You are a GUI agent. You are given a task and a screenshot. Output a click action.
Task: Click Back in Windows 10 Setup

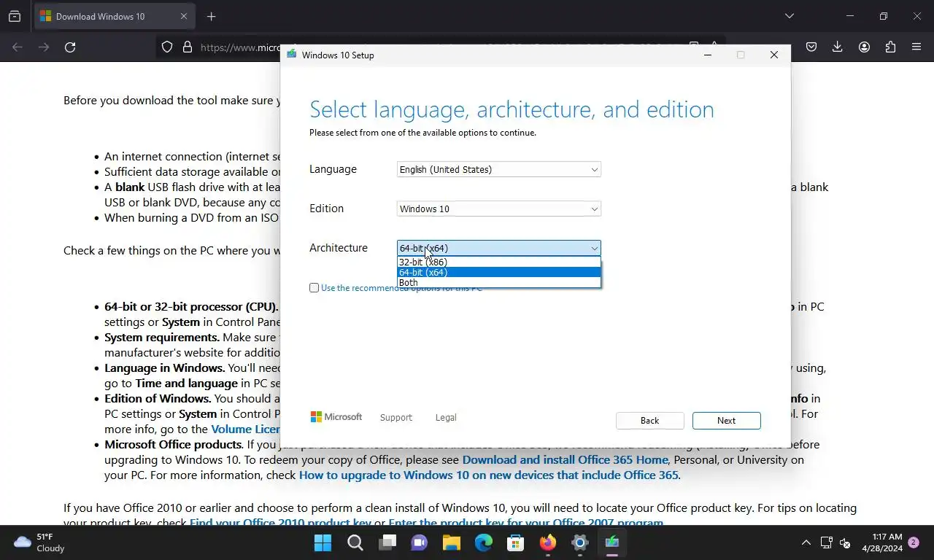click(x=650, y=421)
